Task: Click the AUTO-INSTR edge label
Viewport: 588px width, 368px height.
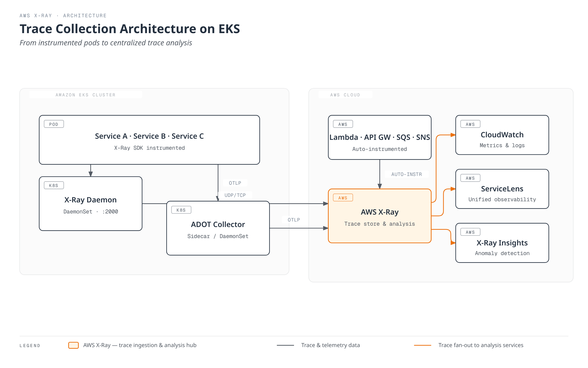Action: point(407,174)
